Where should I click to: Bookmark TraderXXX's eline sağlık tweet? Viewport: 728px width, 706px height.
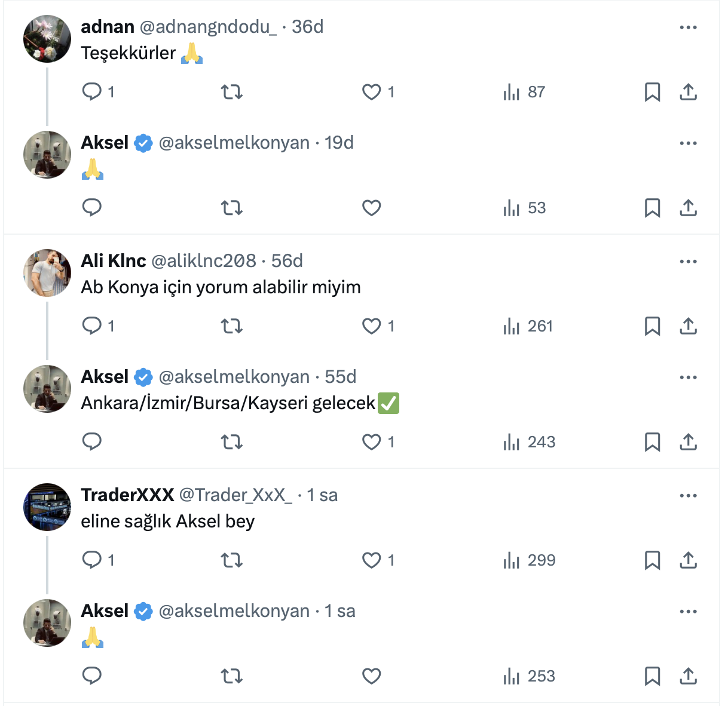pos(652,560)
